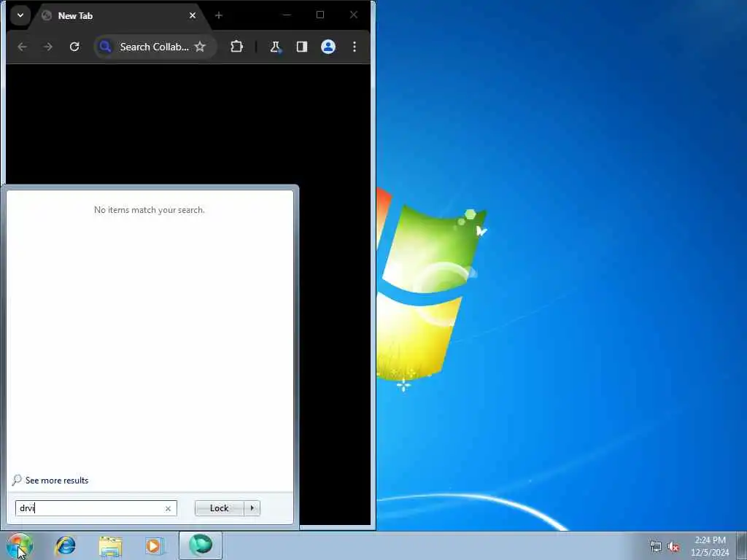Open the labs flask icon in toolbar
Screen dimensions: 747x560
click(275, 47)
